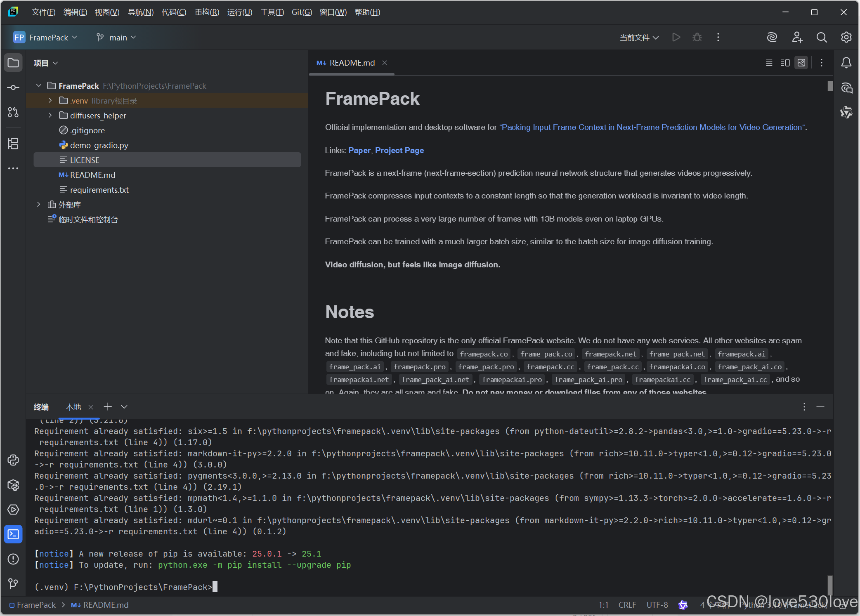This screenshot has height=616, width=860.
Task: Open Pull Requests tool window icon
Action: [x=13, y=112]
